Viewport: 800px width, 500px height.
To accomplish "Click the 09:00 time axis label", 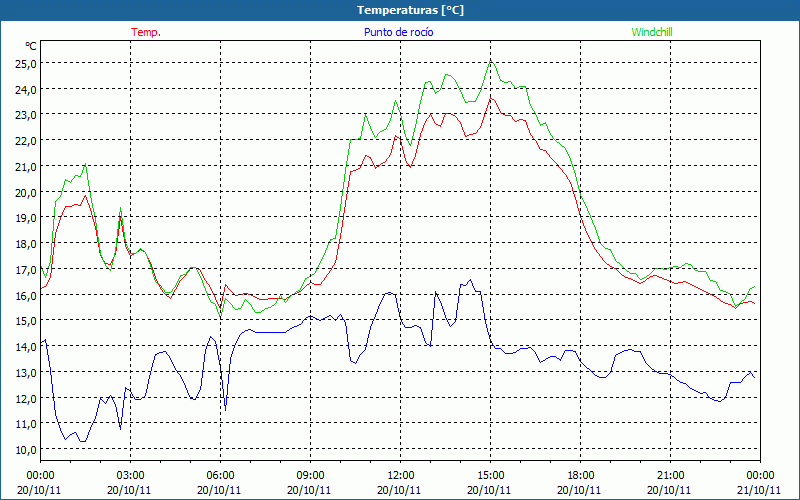I will [x=310, y=476].
